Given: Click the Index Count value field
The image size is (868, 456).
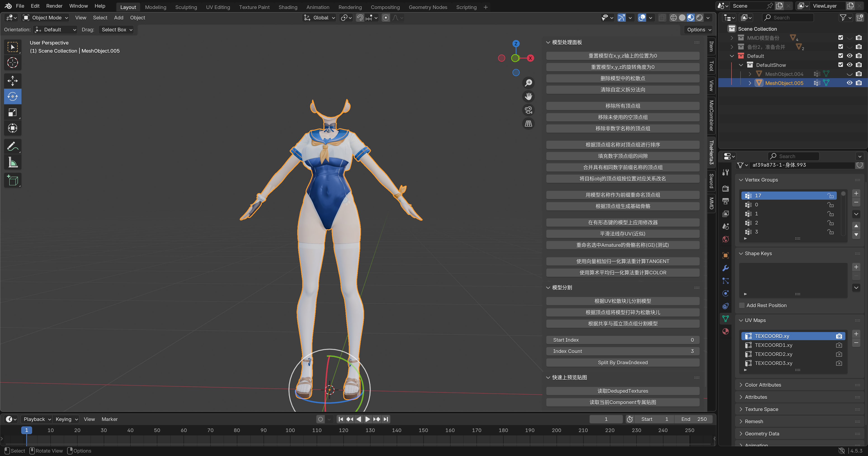Looking at the screenshot, I should 622,351.
